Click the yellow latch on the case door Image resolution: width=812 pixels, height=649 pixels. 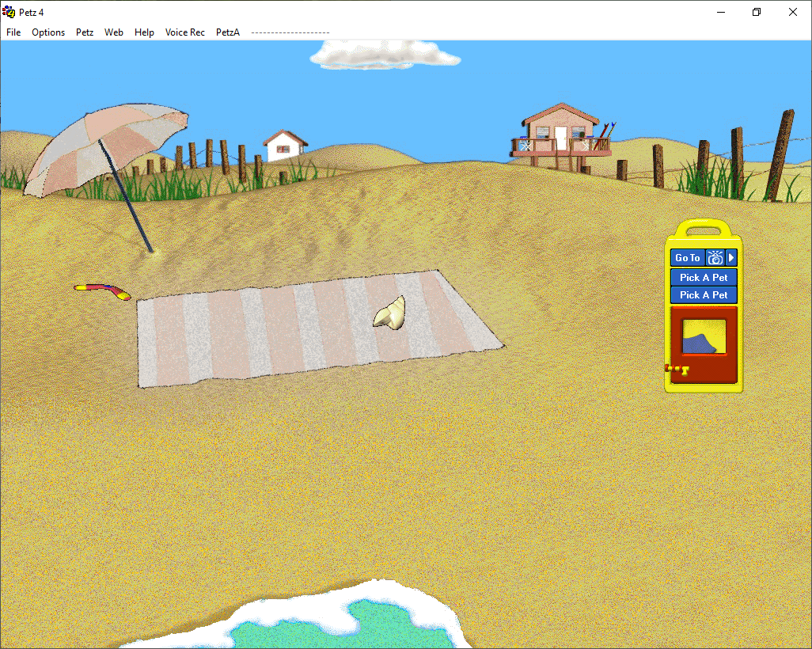click(677, 369)
